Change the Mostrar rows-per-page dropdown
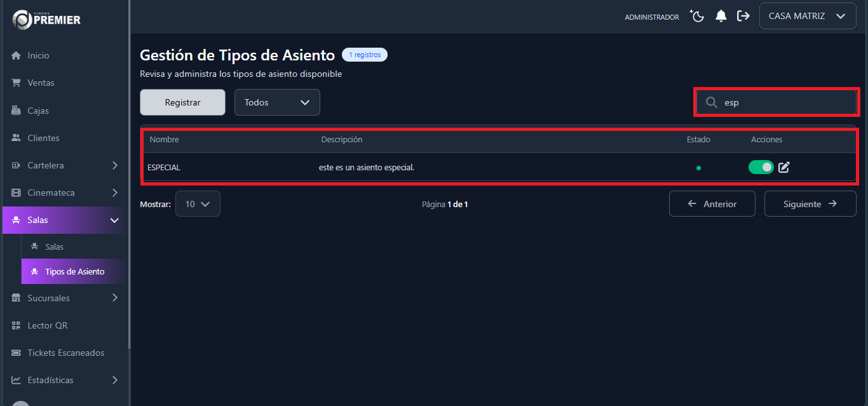Image resolution: width=868 pixels, height=406 pixels. pyautogui.click(x=198, y=204)
